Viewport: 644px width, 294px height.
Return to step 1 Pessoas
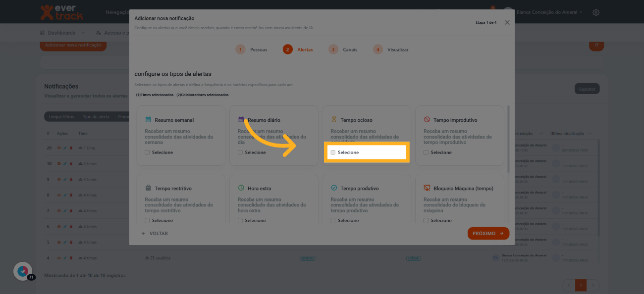[252, 49]
